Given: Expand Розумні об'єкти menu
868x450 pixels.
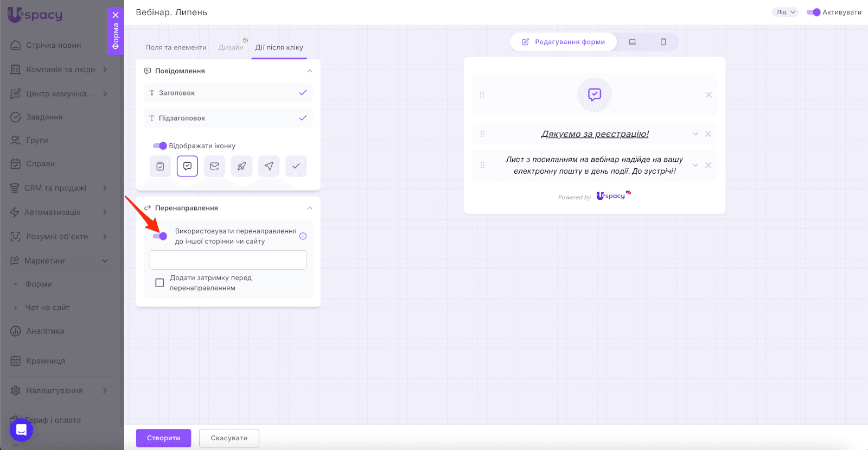Looking at the screenshot, I should click(105, 237).
